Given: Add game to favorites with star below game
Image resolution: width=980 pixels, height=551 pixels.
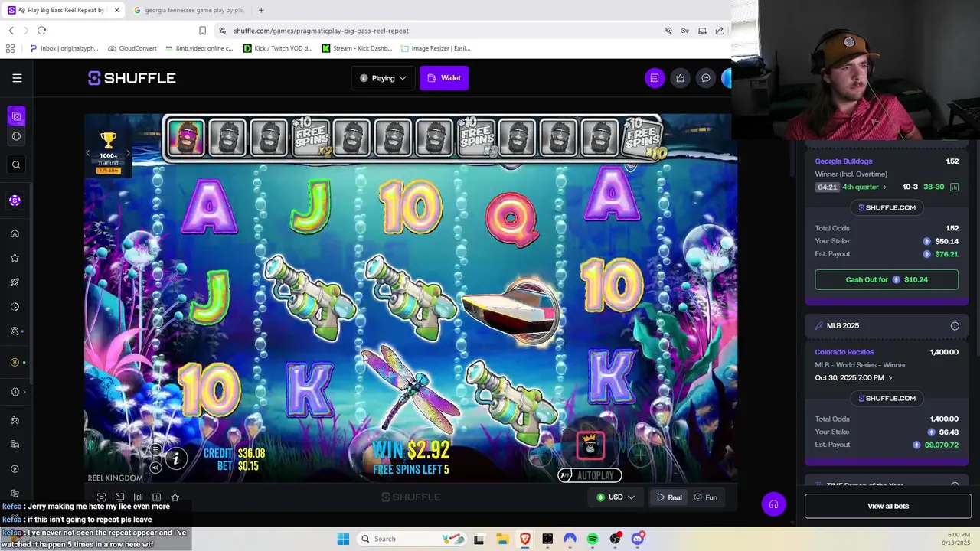Looking at the screenshot, I should [x=175, y=497].
